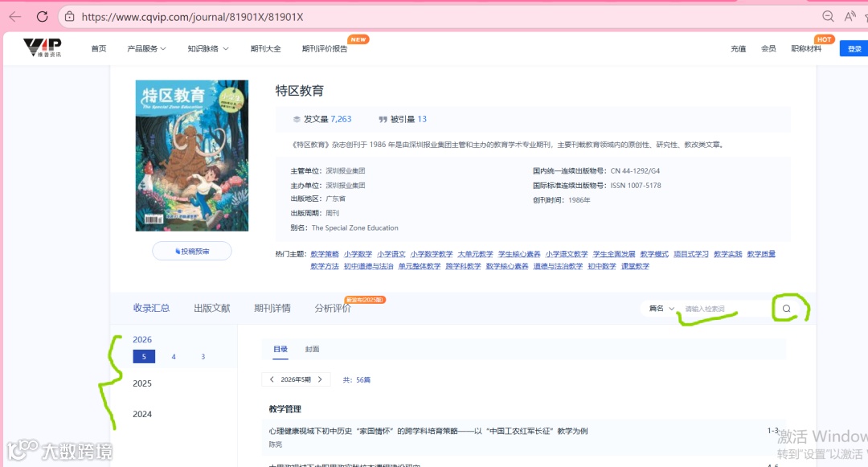868x467 pixels.
Task: Open hot topic 小学数学教学
Action: (x=432, y=254)
